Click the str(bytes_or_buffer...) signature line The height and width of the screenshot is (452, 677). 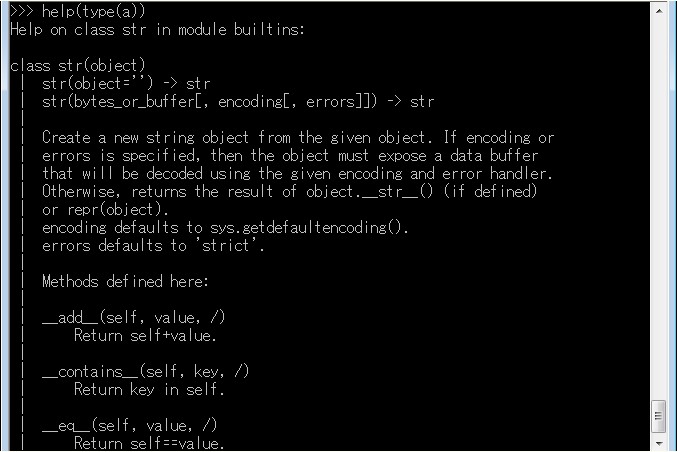pyautogui.click(x=238, y=101)
